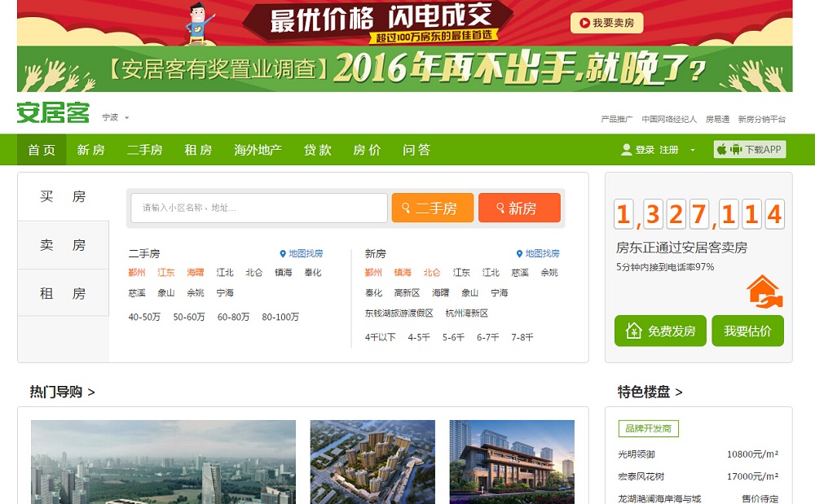This screenshot has height=504, width=815.
Task: Click the 注册 link
Action: point(669,150)
